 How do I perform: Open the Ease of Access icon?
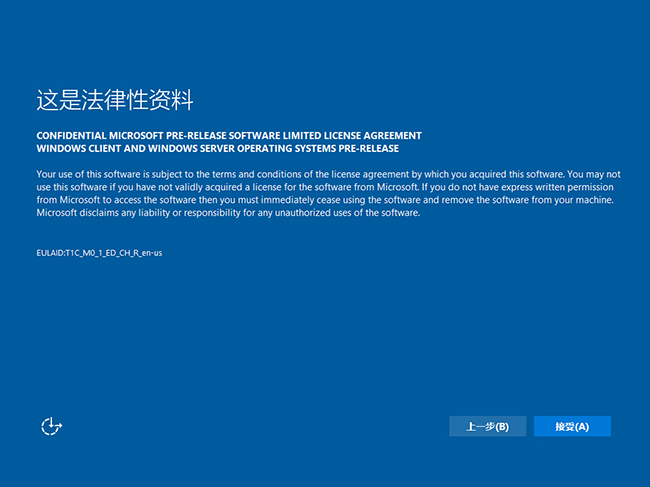[51, 426]
